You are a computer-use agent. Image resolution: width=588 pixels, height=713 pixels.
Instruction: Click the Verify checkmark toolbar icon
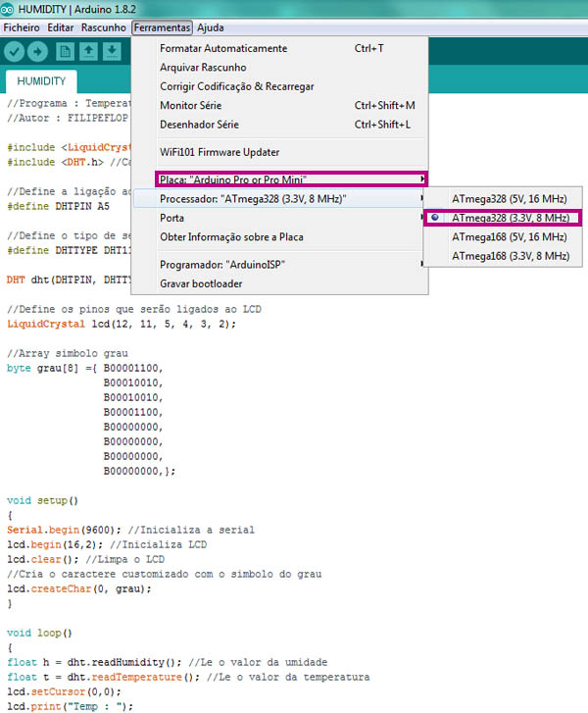14,51
